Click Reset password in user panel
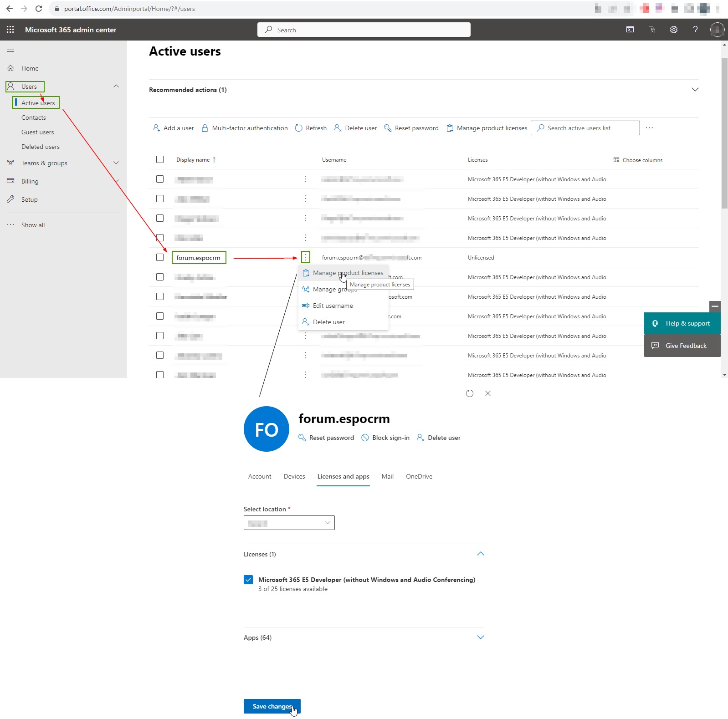Viewport: 728px width, 719px height. point(326,438)
